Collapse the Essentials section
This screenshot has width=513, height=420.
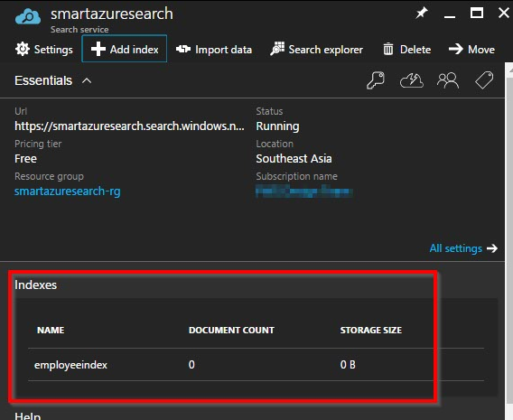pos(87,80)
